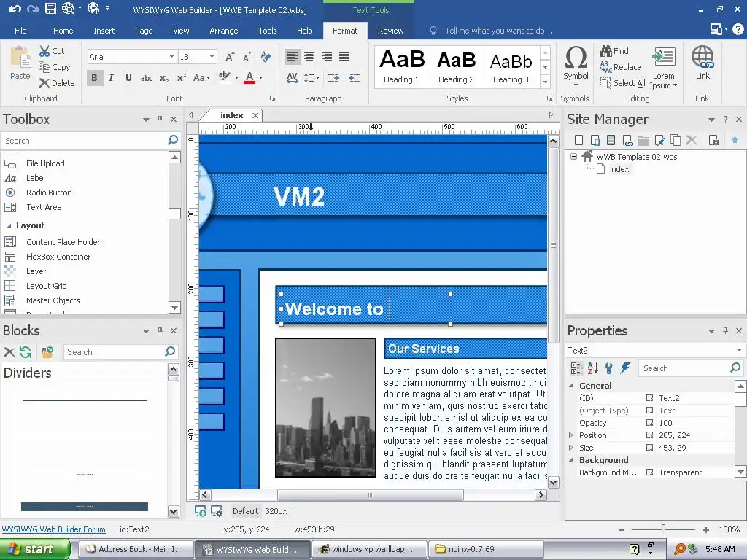Click Select All in Editing group
The height and width of the screenshot is (560, 747).
pos(622,83)
